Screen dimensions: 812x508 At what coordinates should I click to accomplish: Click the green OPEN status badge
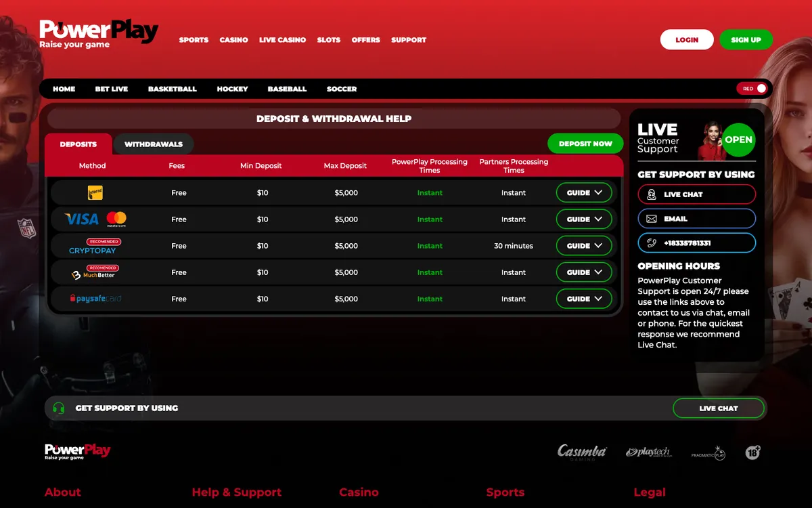coord(738,140)
